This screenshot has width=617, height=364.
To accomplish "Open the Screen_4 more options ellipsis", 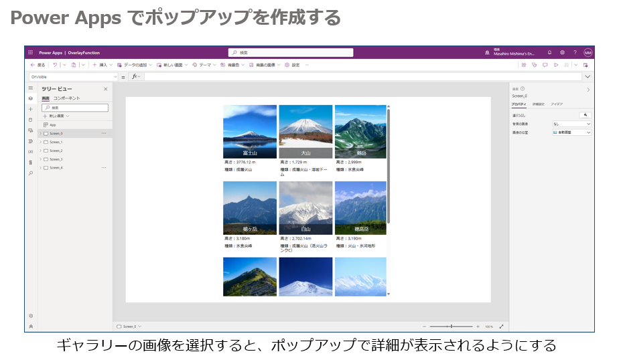I will tap(103, 168).
